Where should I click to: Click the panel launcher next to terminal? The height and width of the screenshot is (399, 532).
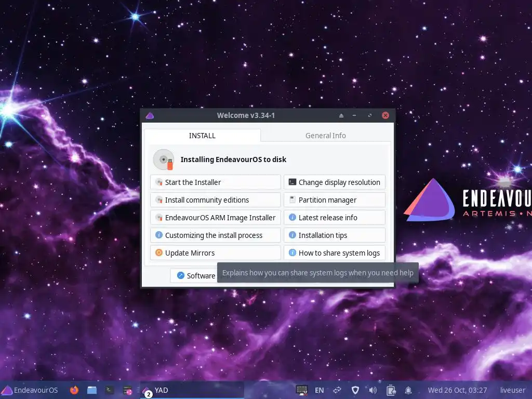click(128, 390)
